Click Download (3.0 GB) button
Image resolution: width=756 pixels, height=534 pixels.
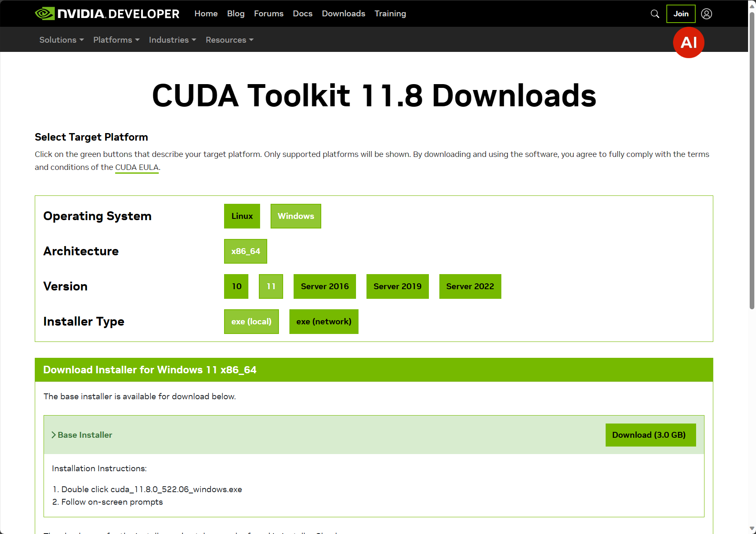(x=650, y=435)
